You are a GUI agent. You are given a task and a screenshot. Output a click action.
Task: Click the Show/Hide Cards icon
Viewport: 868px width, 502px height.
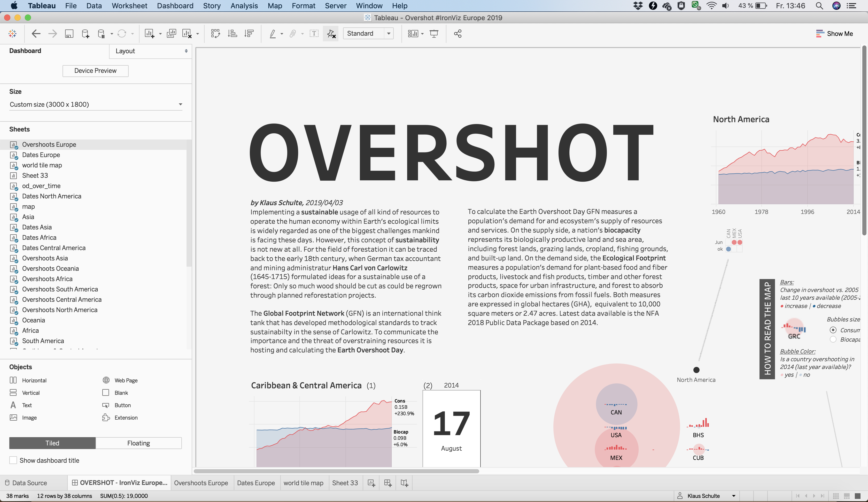413,33
